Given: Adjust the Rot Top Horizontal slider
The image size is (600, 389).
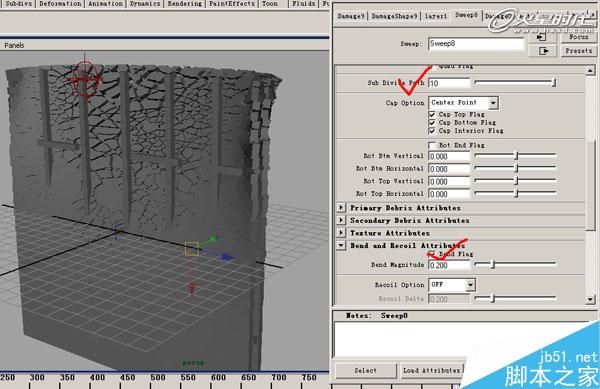Looking at the screenshot, I should click(515, 194).
